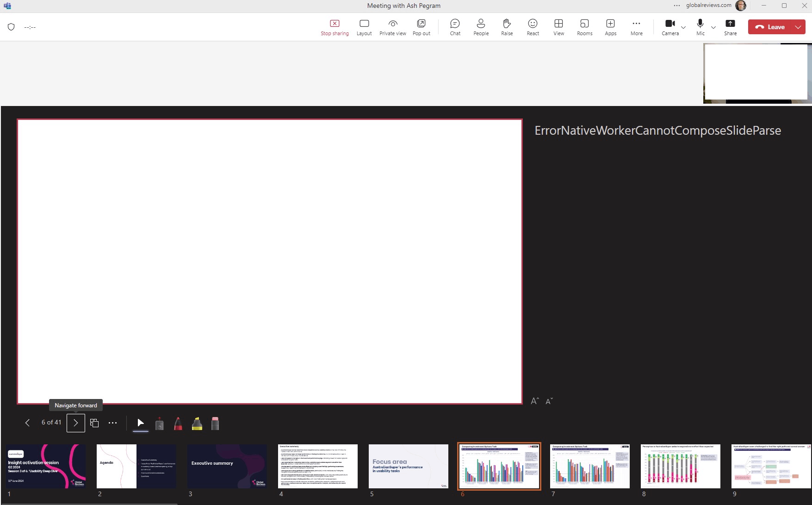Open the slide grid view
This screenshot has width=812, height=505.
[x=94, y=423]
